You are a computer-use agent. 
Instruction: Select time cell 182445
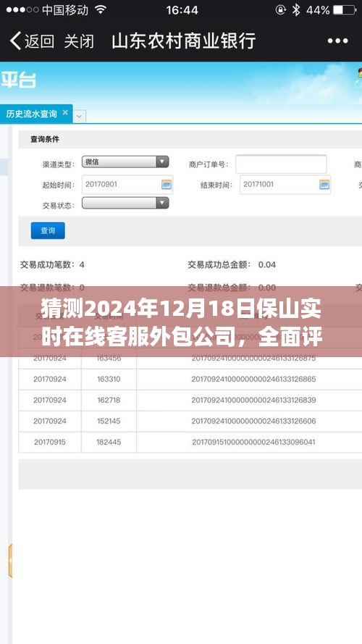[x=109, y=443]
